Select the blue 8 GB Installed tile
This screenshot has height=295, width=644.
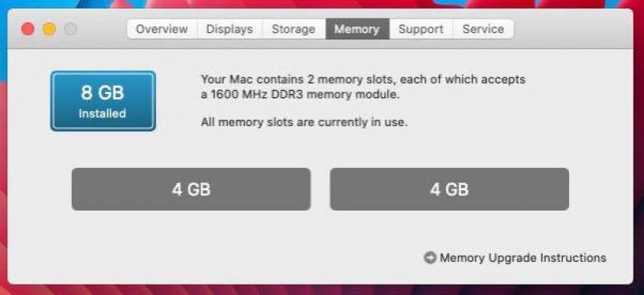click(103, 101)
